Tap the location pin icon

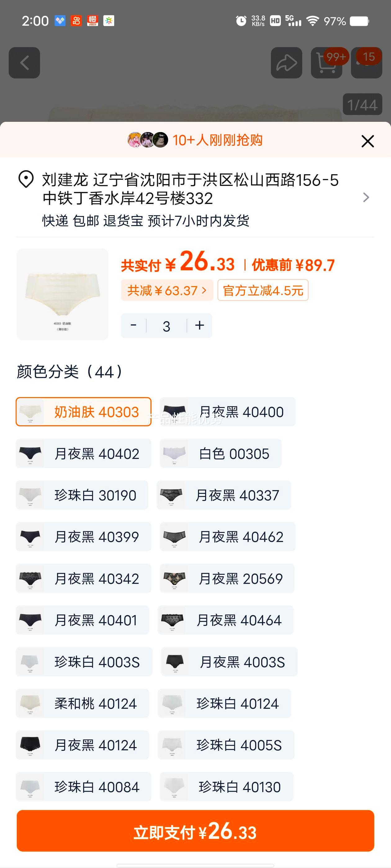click(26, 179)
